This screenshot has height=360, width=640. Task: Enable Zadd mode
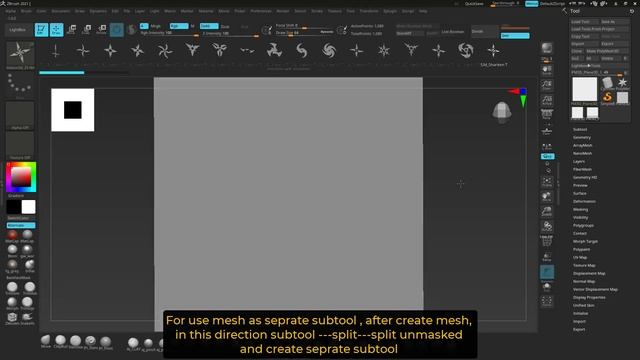point(209,26)
